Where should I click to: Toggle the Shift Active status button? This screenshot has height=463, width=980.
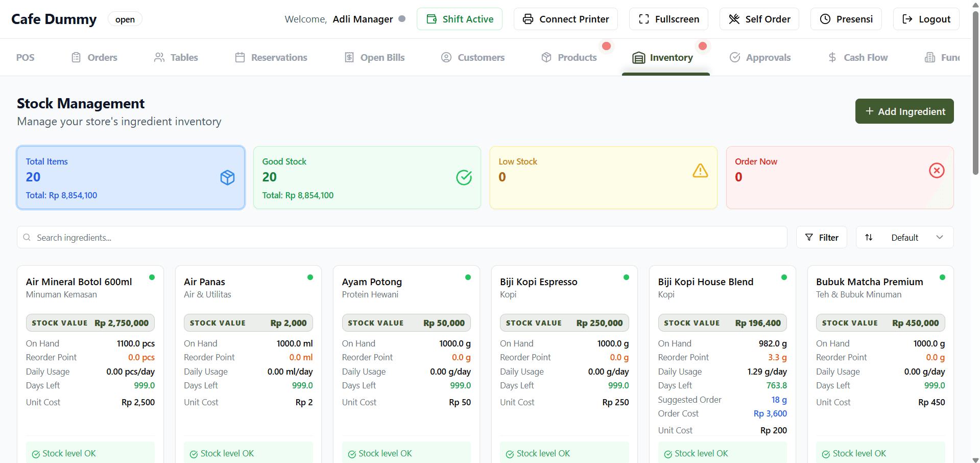(459, 19)
